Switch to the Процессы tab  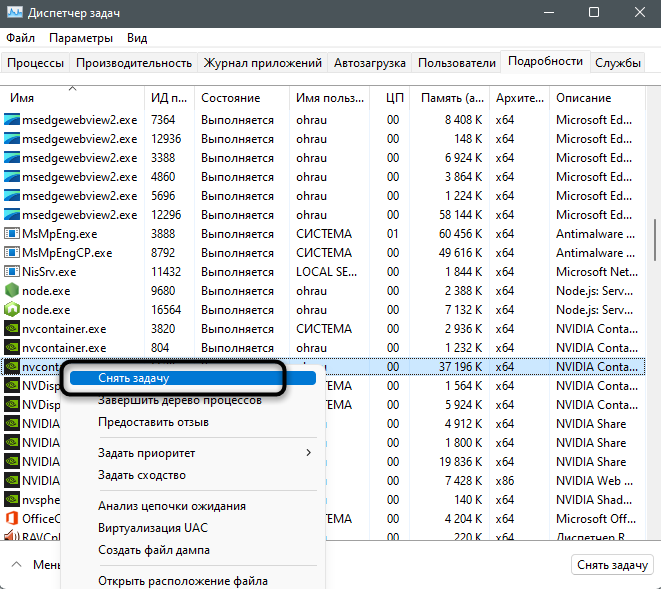pos(35,63)
